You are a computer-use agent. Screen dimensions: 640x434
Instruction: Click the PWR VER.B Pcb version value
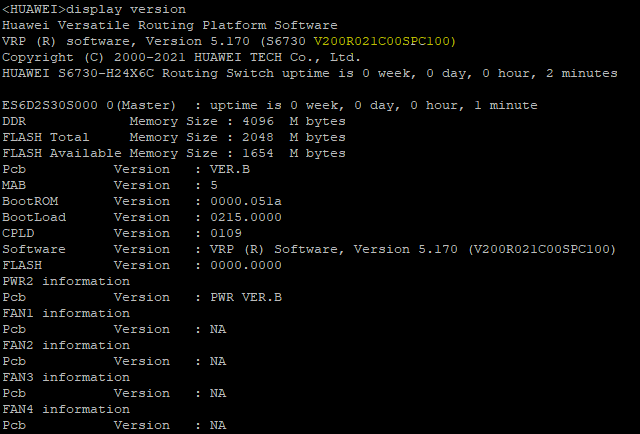pos(246,297)
